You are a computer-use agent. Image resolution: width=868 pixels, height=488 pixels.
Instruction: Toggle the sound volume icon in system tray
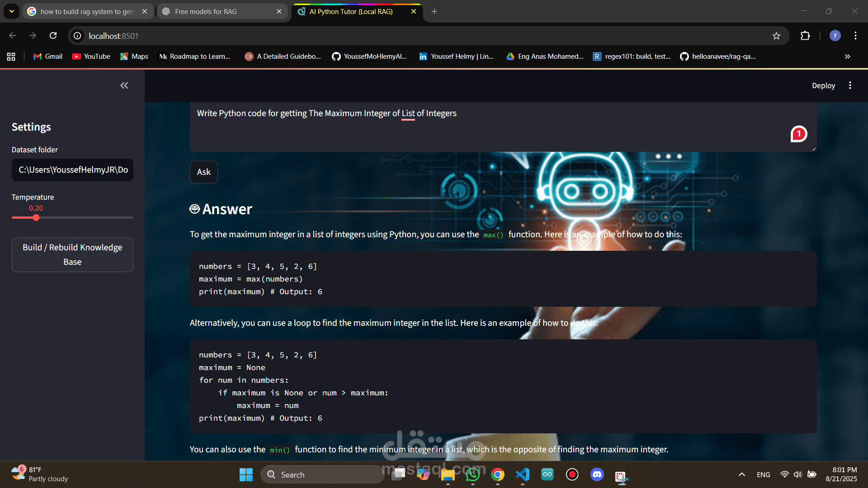(797, 474)
